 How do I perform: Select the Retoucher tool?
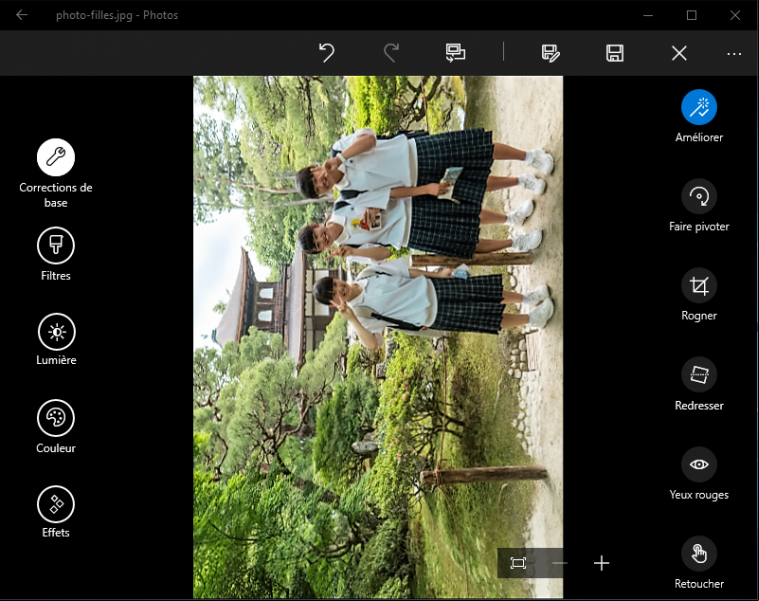(699, 554)
